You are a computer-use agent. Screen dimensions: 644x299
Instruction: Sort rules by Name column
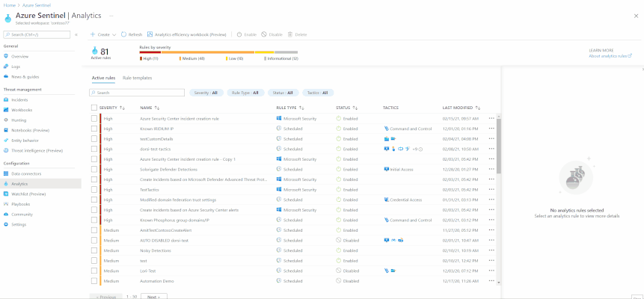(x=150, y=108)
